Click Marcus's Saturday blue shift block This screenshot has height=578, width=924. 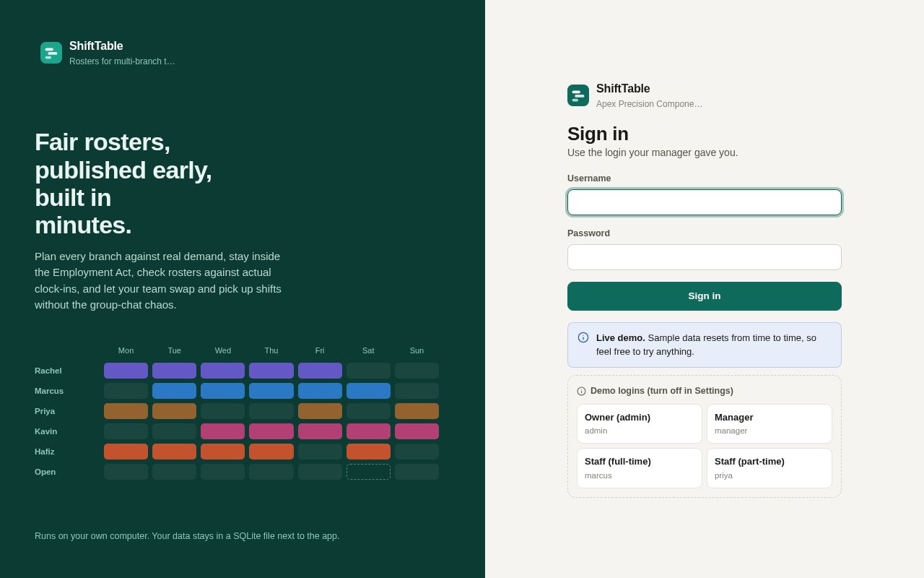click(368, 391)
